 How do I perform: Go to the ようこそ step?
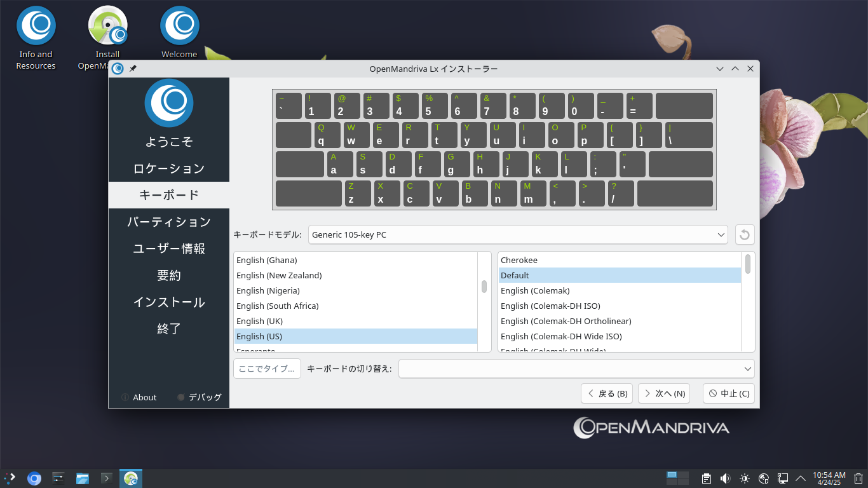(x=169, y=142)
